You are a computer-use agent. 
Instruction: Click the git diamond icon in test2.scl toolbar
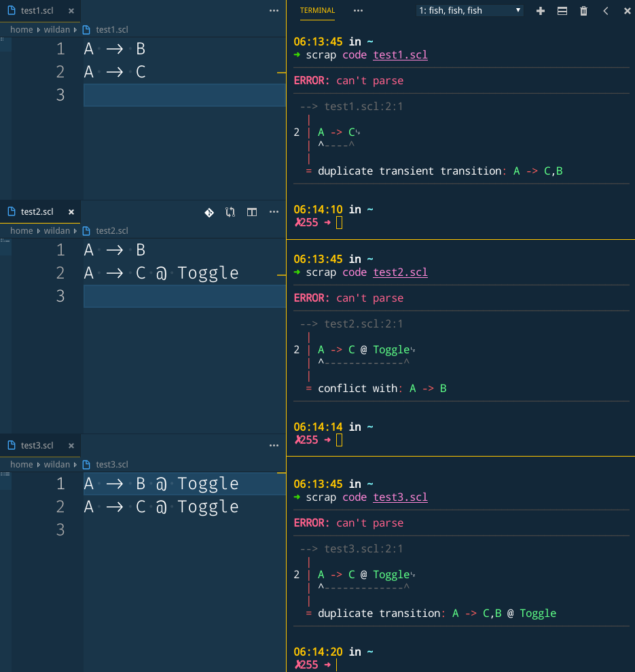(x=209, y=212)
